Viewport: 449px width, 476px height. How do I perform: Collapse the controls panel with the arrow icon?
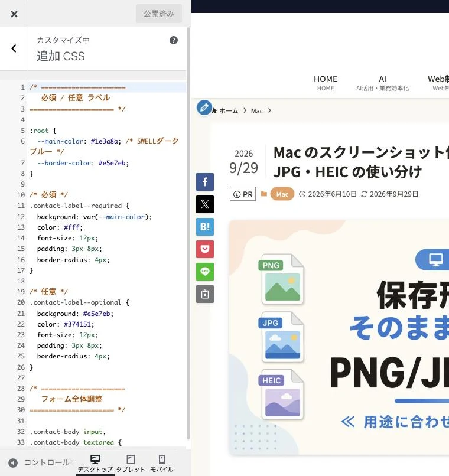click(x=13, y=462)
